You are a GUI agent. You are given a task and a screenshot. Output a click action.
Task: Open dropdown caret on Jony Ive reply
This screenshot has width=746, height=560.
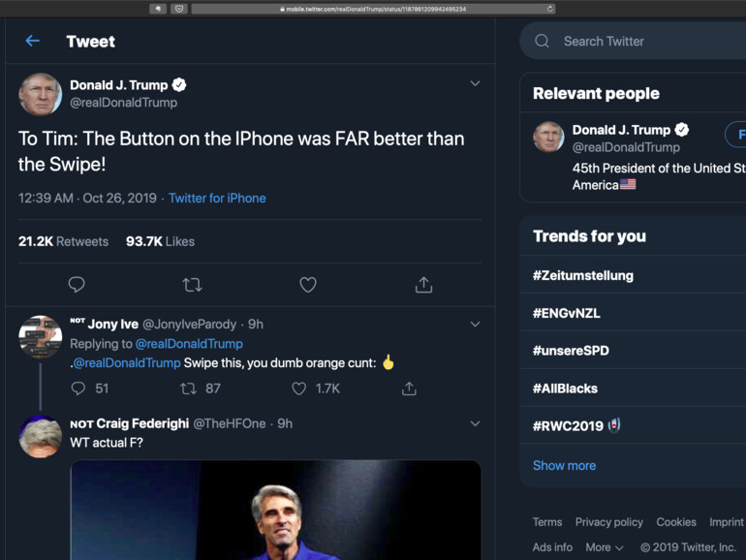pos(475,324)
